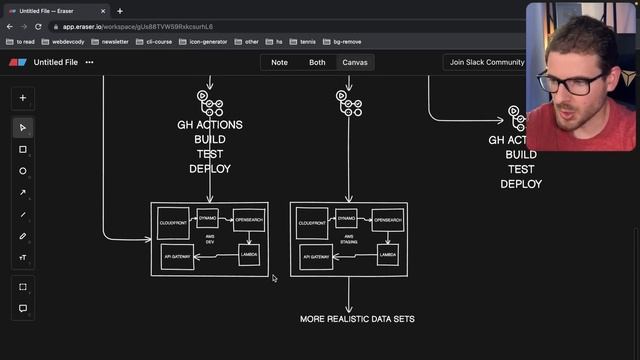640x360 pixels.
Task: Click the Untitled File title
Action: [x=56, y=62]
